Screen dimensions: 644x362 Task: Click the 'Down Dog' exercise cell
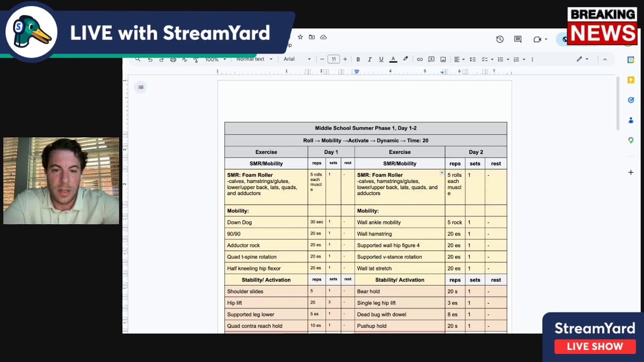tap(266, 222)
